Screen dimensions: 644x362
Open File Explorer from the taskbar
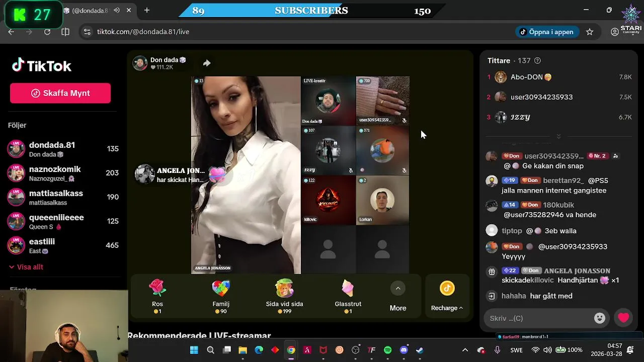point(243,350)
